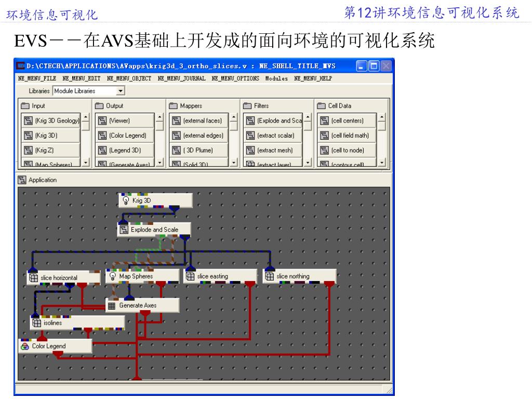Select the cell to node module

pyautogui.click(x=347, y=150)
